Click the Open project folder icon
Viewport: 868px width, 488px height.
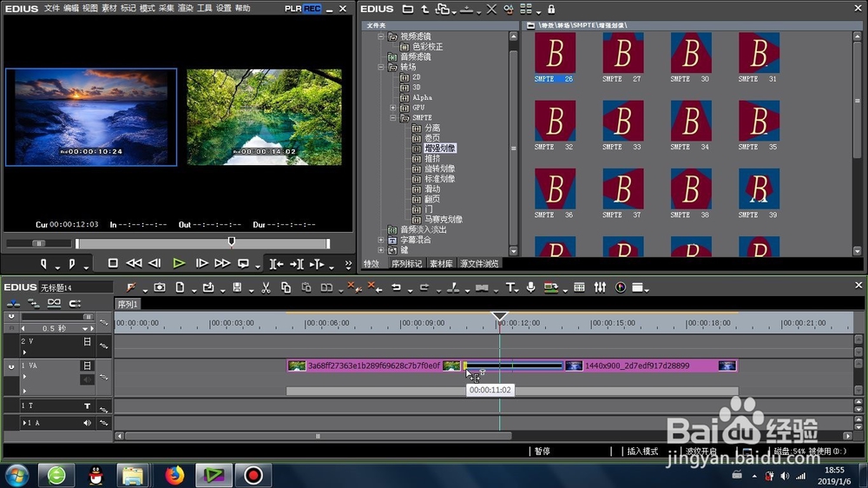click(x=208, y=287)
